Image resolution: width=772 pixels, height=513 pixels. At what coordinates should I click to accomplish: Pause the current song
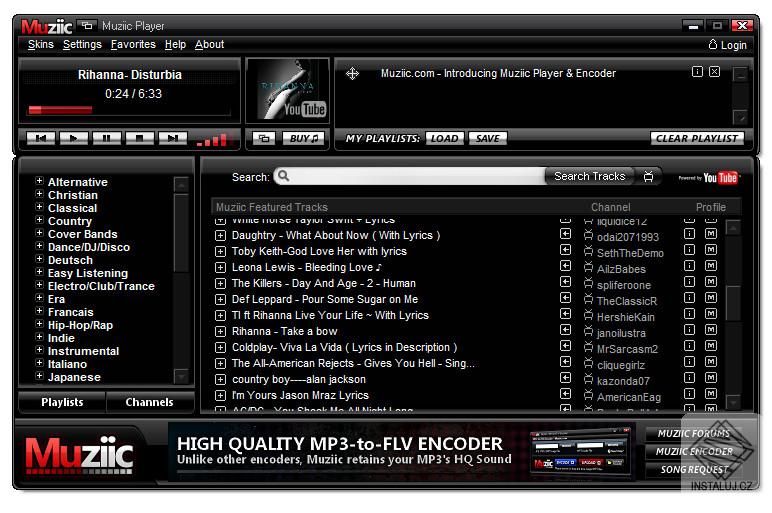(106, 138)
